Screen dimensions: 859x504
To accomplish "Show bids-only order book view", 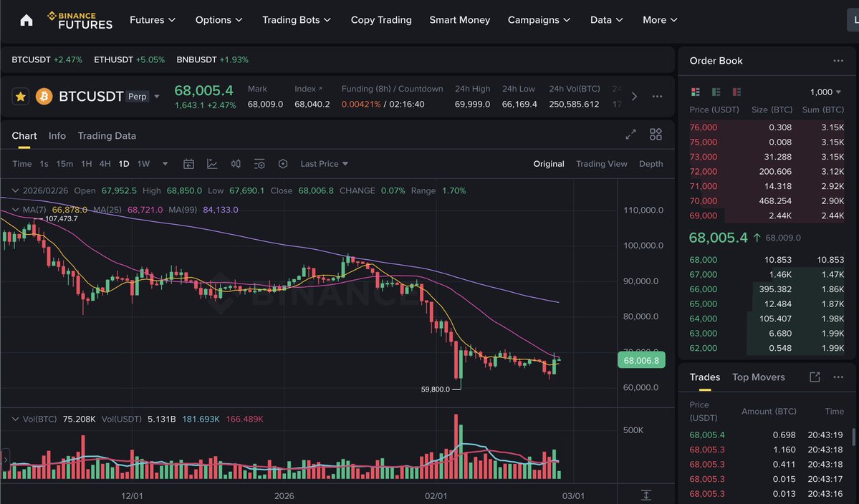I will tap(716, 92).
